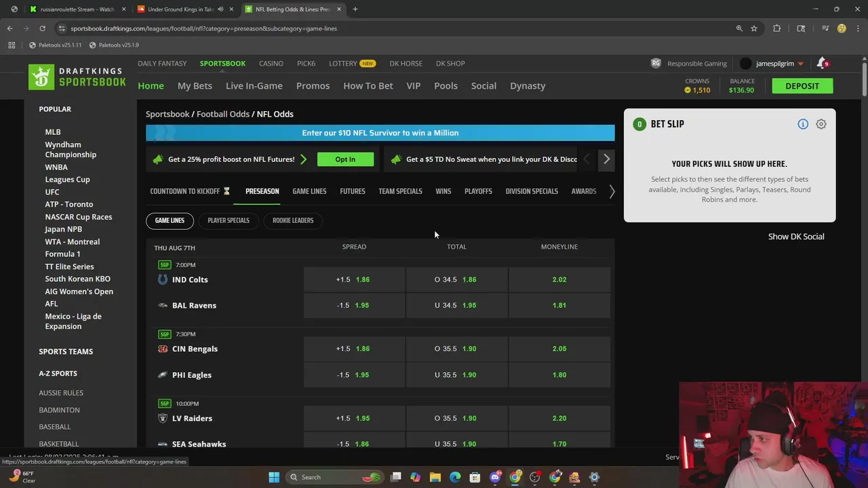Open Paletools v25.1.11 bookmark
This screenshot has width=868, height=488.
tap(55, 45)
